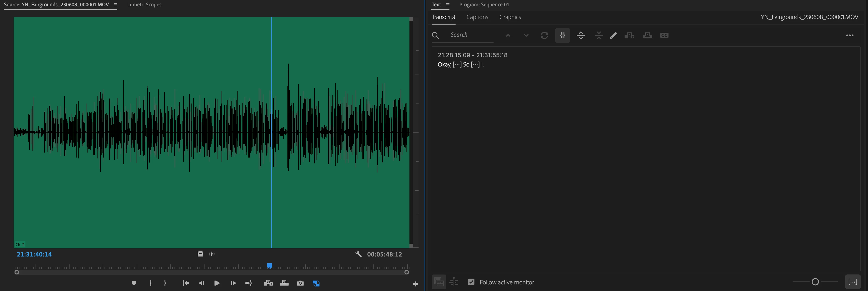This screenshot has width=868, height=291.
Task: Switch to the Lumetri Scopes tab
Action: click(x=144, y=5)
